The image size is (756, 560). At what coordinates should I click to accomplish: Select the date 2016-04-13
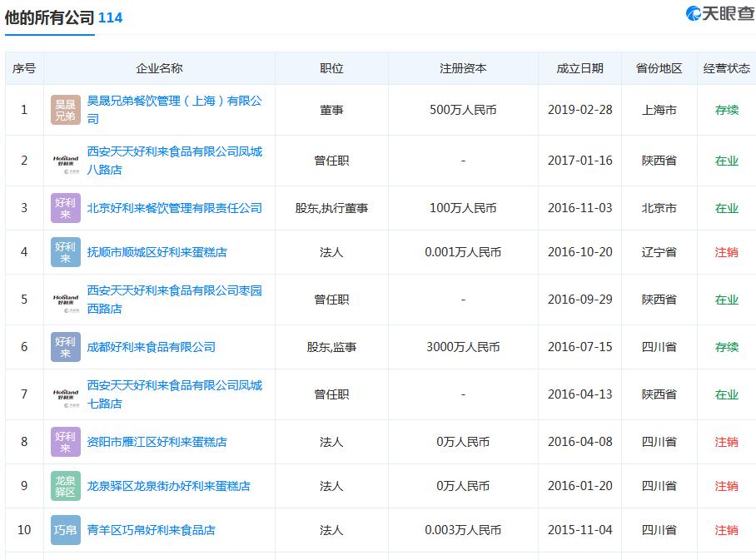coord(580,394)
